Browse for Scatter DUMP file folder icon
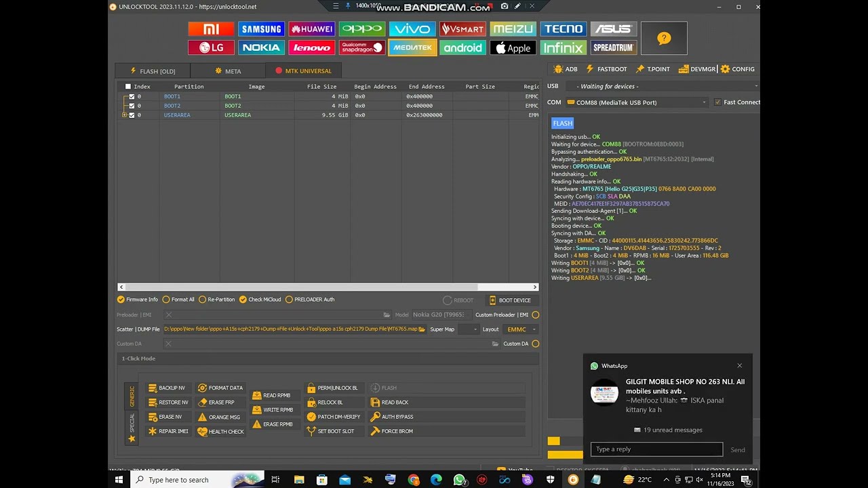Image resolution: width=868 pixels, height=488 pixels. click(x=422, y=329)
